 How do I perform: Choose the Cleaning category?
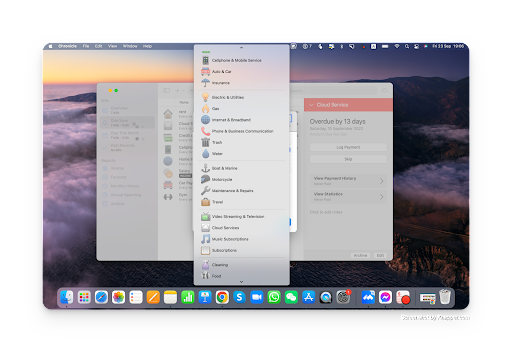(x=242, y=265)
